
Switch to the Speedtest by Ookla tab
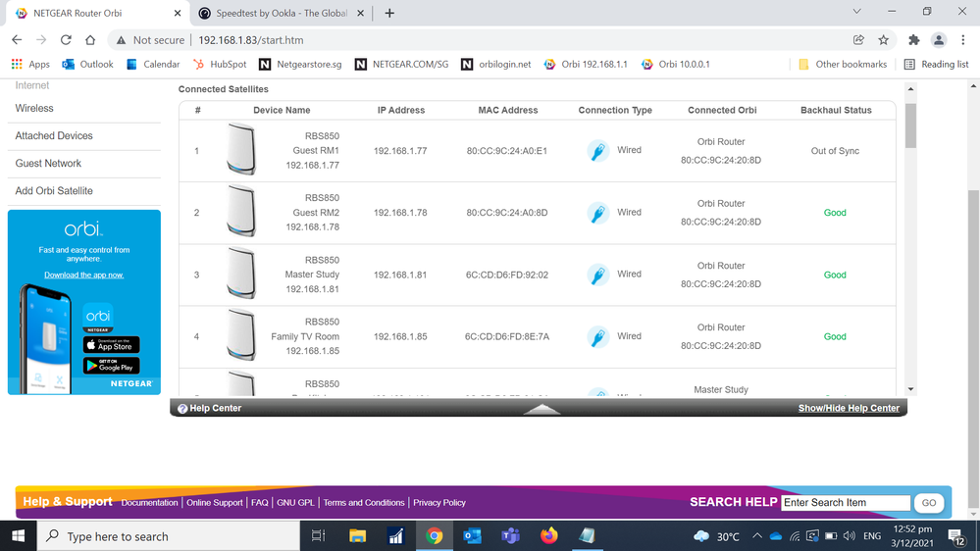280,14
